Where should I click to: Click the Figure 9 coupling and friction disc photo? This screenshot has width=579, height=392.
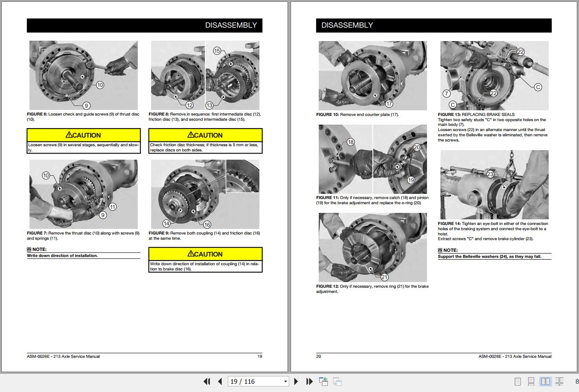[x=205, y=194]
